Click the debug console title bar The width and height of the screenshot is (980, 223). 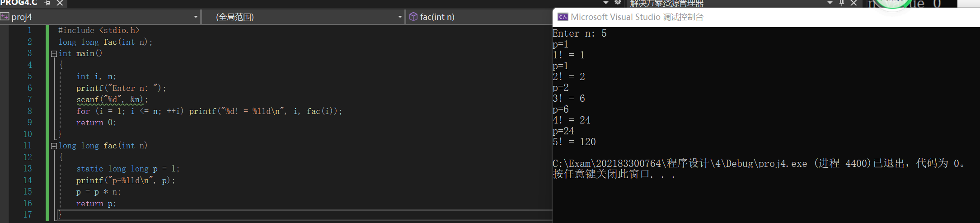pos(768,17)
